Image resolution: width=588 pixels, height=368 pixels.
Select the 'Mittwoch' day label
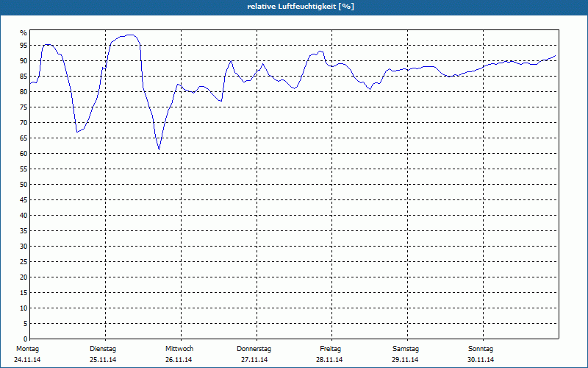179,349
